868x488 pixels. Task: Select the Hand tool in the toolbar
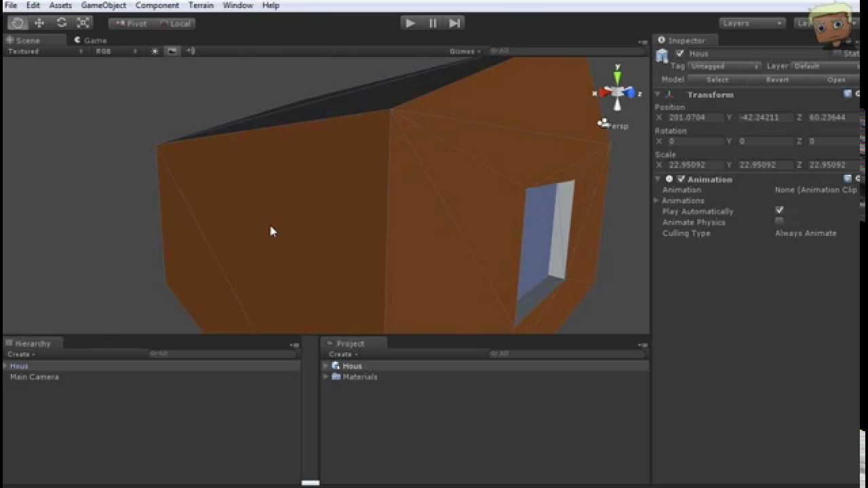tap(18, 23)
